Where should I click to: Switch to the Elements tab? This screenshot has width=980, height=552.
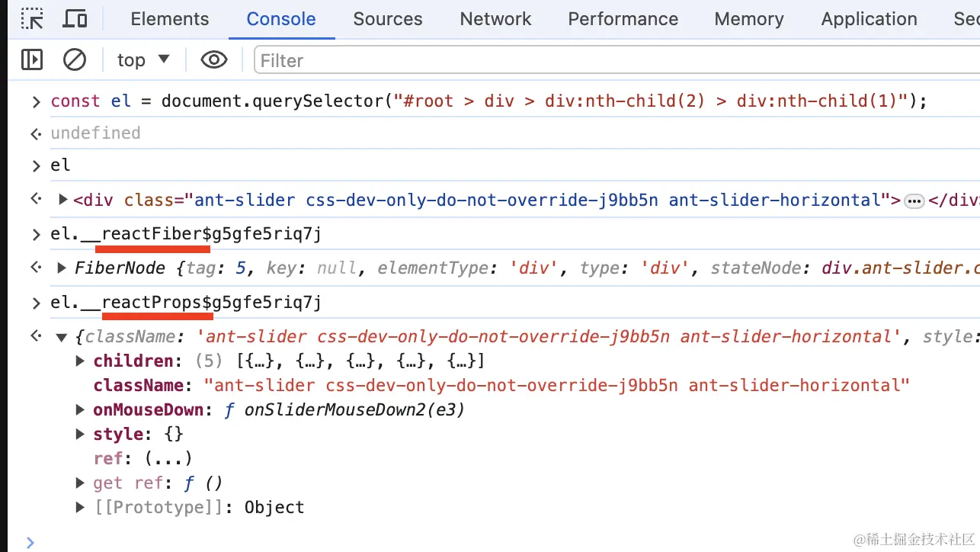point(170,19)
